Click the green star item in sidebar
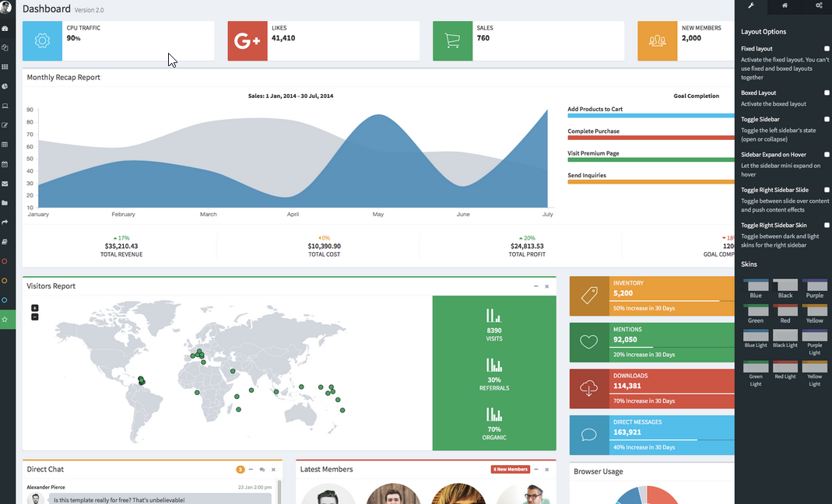 (8, 320)
